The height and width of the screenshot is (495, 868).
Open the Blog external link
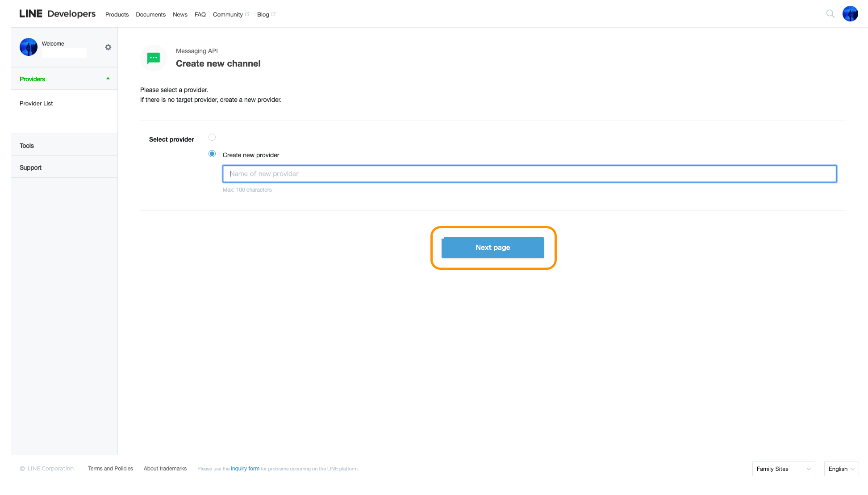point(266,14)
